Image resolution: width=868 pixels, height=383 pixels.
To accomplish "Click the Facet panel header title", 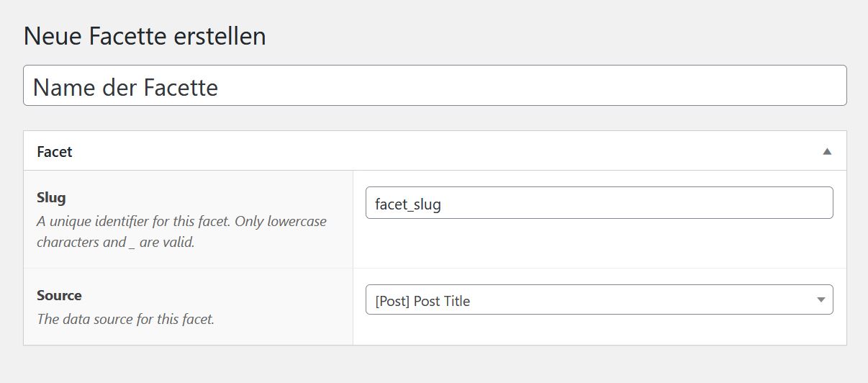I will 55,152.
